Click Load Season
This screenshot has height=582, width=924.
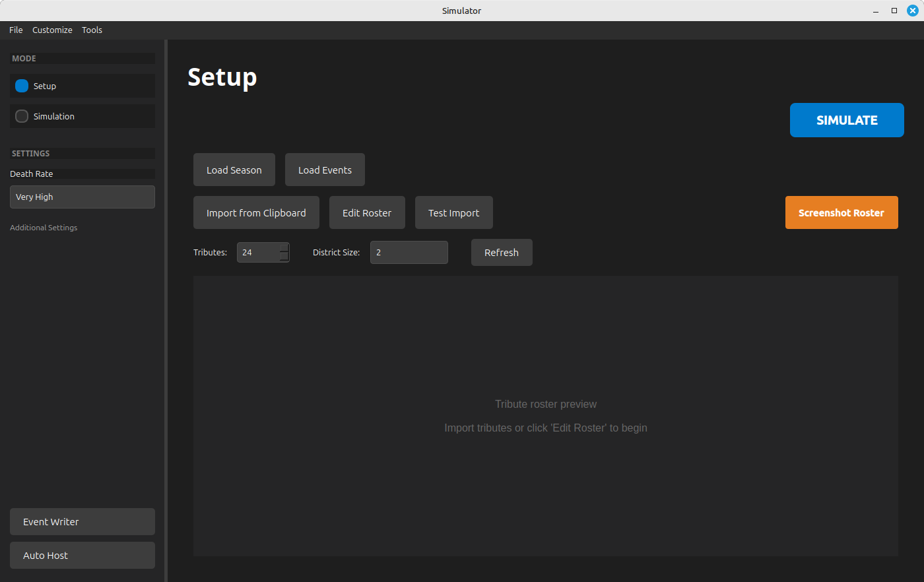click(x=234, y=170)
